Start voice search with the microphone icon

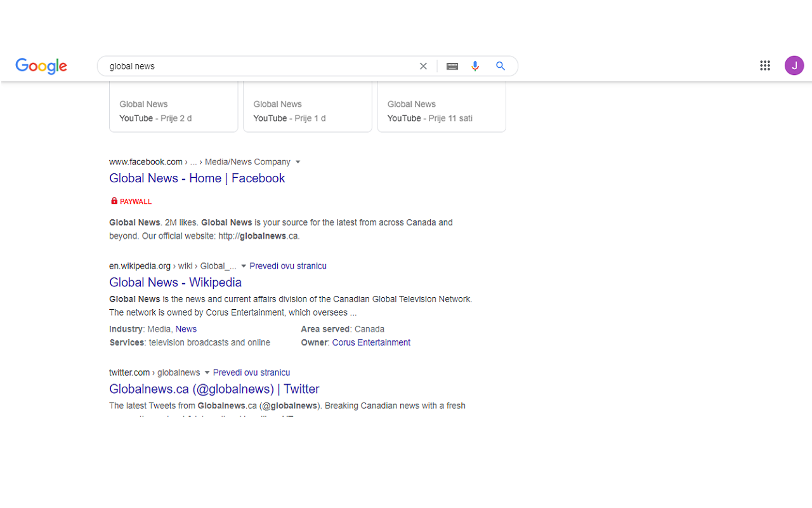(x=475, y=66)
